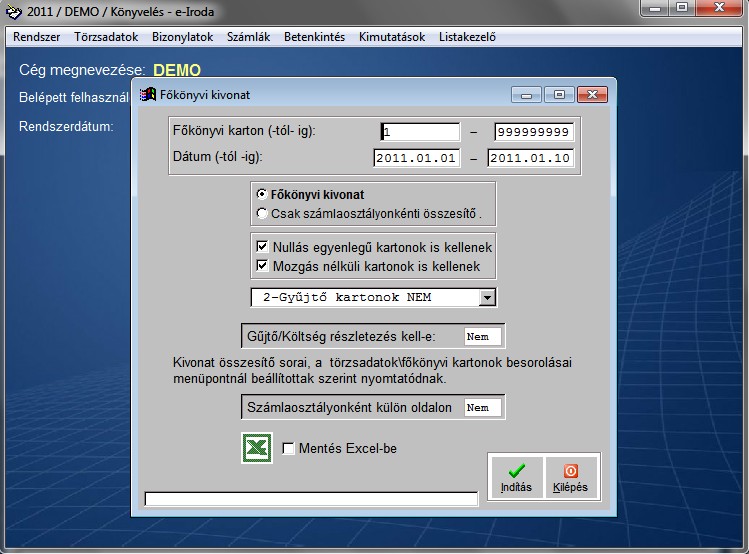The width and height of the screenshot is (749, 554).
Task: Open the Kimutatások menu
Action: pyautogui.click(x=392, y=37)
